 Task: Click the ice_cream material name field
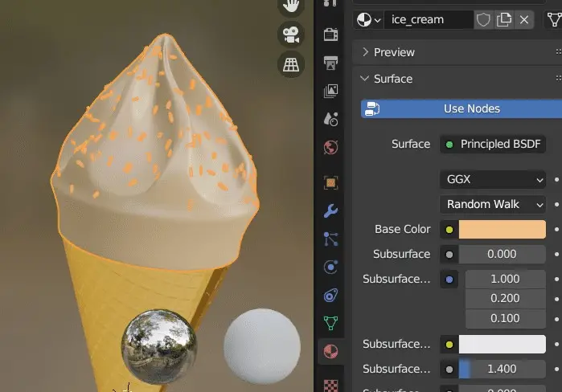429,20
